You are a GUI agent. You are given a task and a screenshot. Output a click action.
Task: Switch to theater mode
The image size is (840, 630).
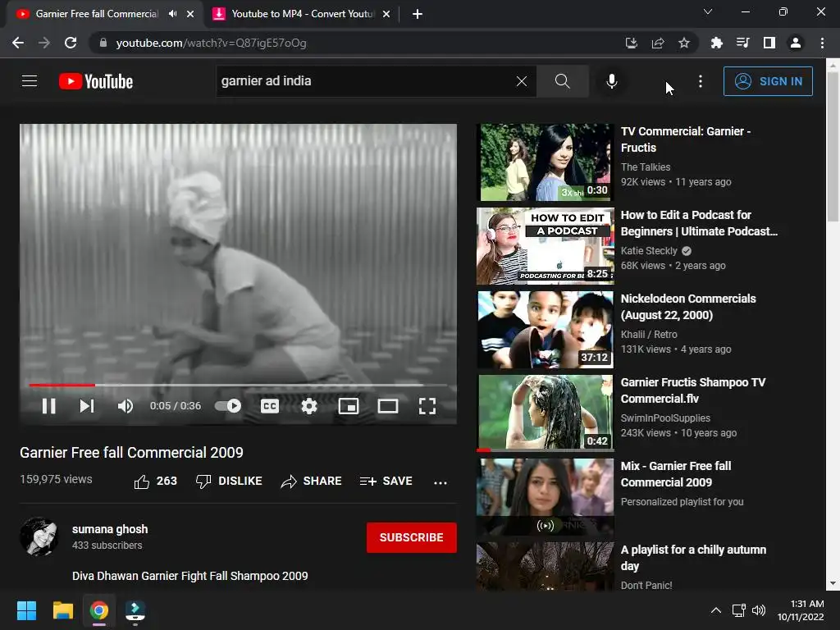pos(388,406)
